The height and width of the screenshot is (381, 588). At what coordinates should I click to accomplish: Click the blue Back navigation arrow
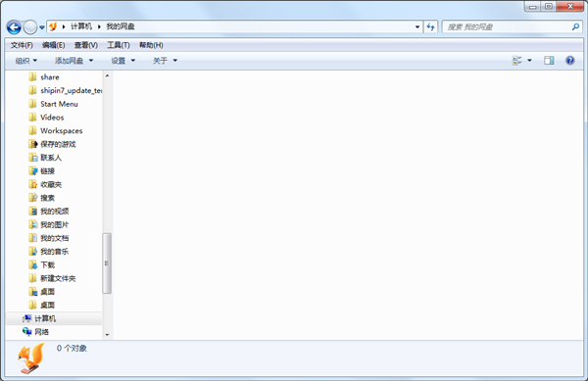(14, 27)
